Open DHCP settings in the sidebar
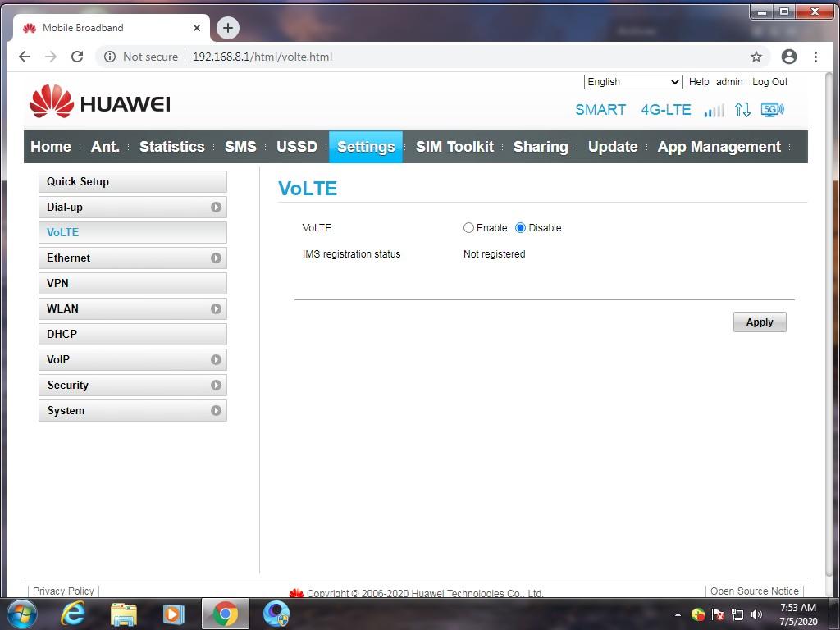840x630 pixels. 133,335
